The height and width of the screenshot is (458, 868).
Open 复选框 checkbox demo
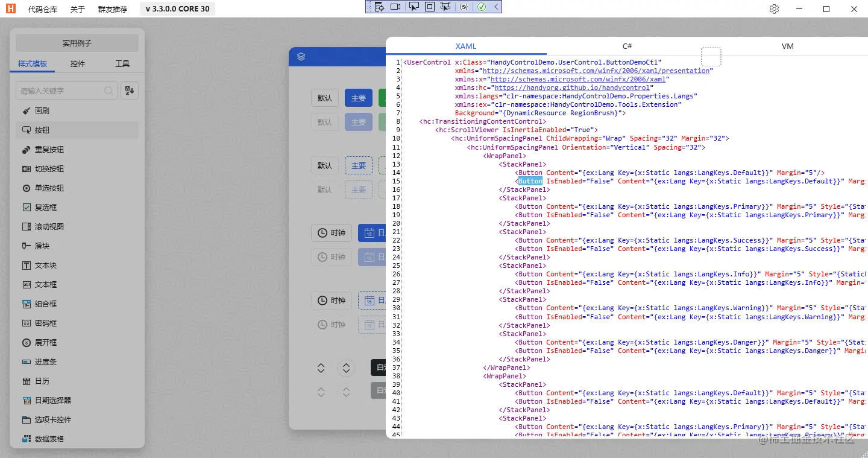[77, 208]
